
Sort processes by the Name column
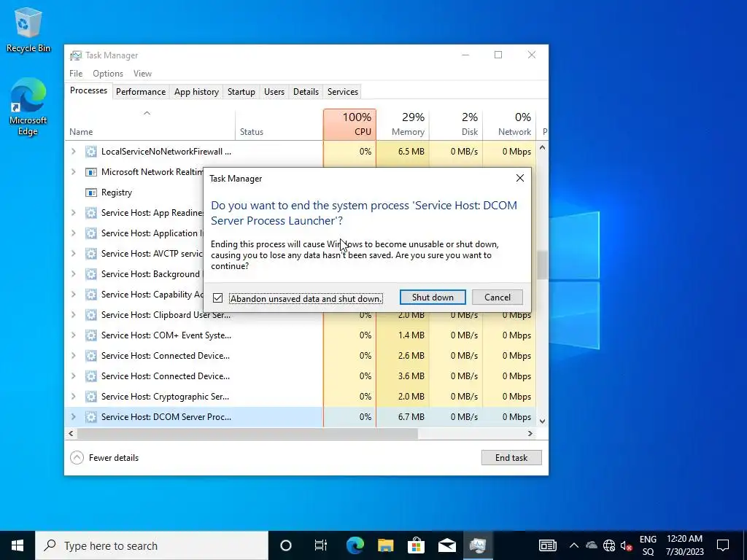(150, 125)
